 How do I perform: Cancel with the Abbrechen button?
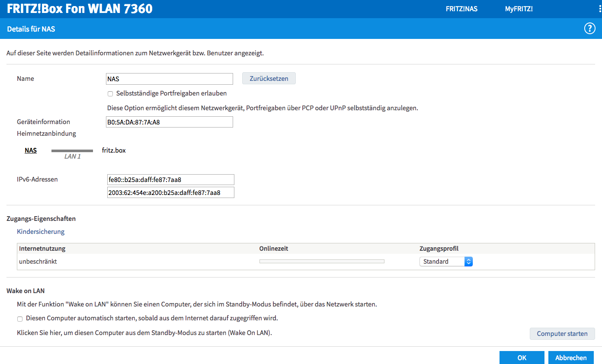point(571,358)
